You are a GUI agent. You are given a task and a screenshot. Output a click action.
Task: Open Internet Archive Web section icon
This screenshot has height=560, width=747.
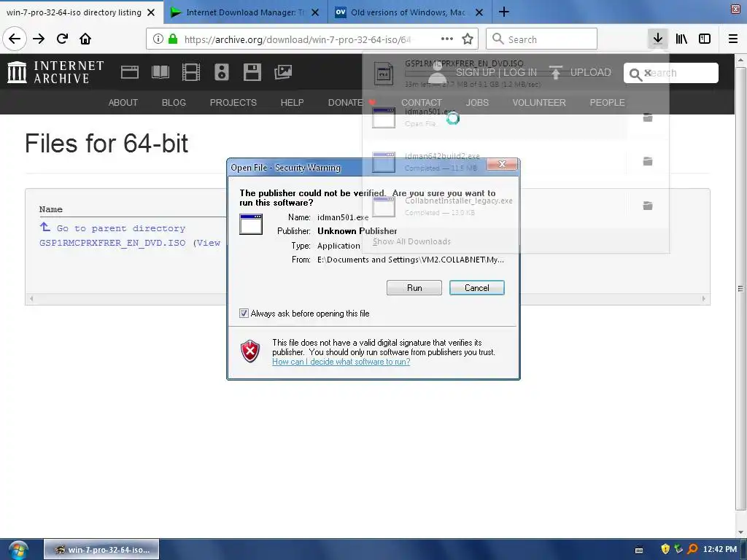click(130, 72)
